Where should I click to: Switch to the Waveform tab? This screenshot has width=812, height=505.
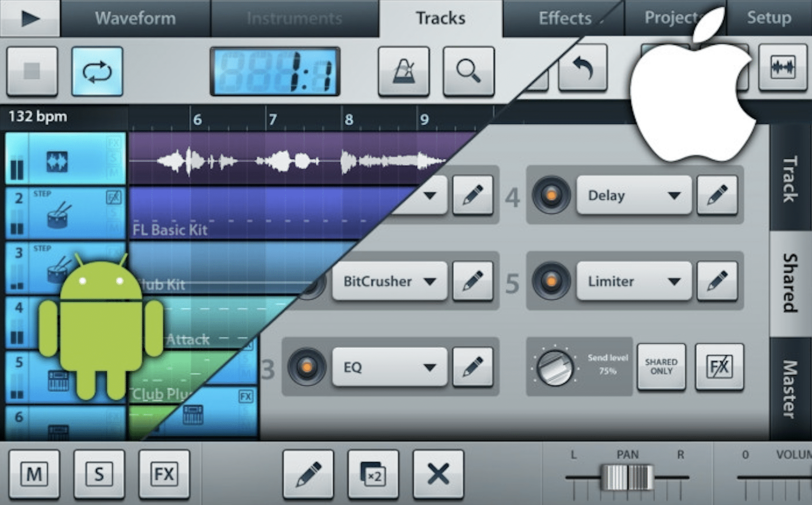(135, 18)
